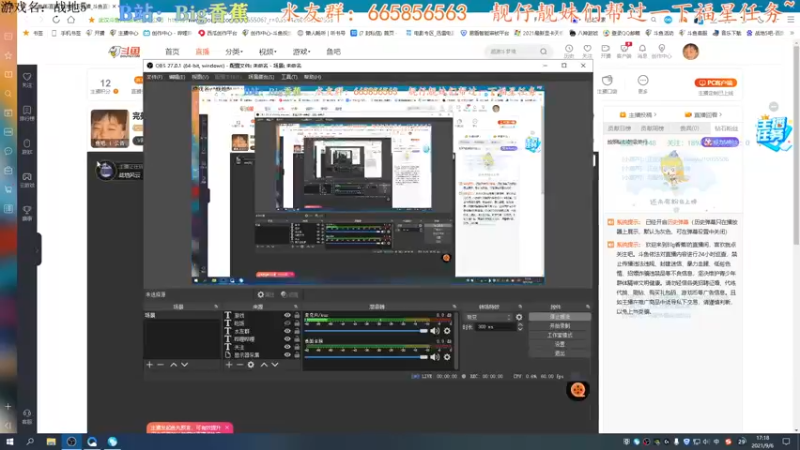Go to the browser home page
This screenshot has height=450, width=800.
(71, 19)
